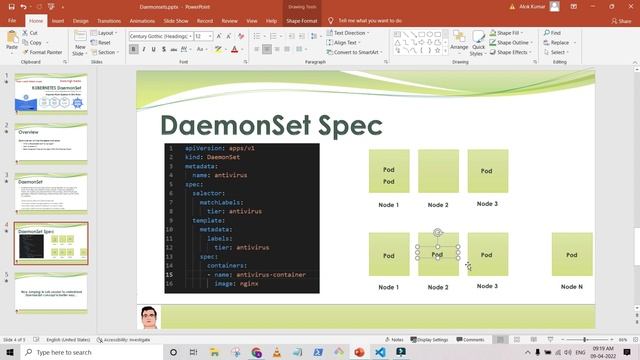Open Shape Fill dropdown
Viewport: 640px width, 360px height.
pos(507,33)
